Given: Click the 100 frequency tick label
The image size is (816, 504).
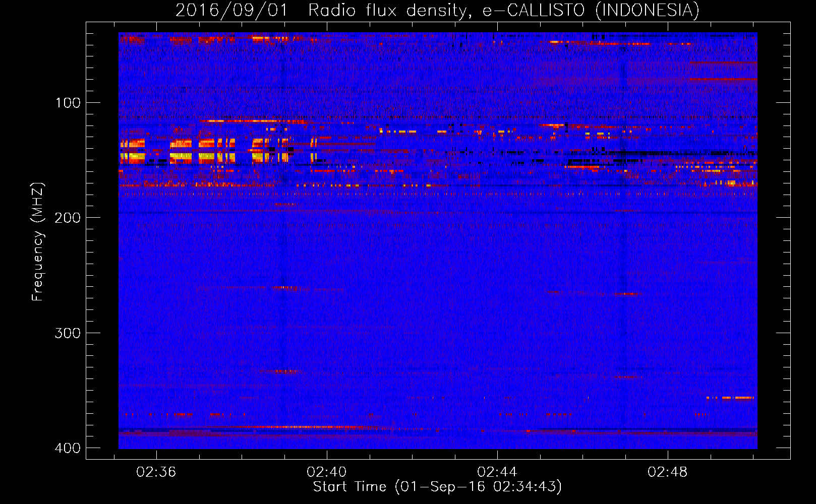Looking at the screenshot, I should (68, 103).
